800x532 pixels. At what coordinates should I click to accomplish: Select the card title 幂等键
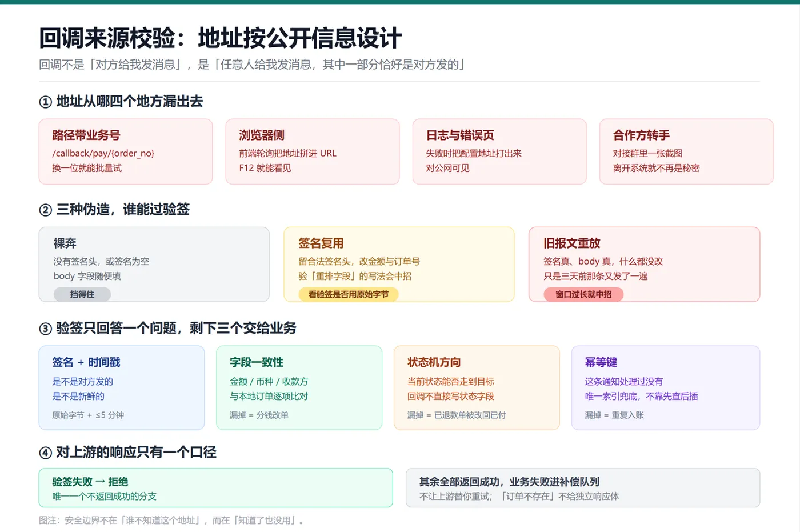tap(601, 362)
